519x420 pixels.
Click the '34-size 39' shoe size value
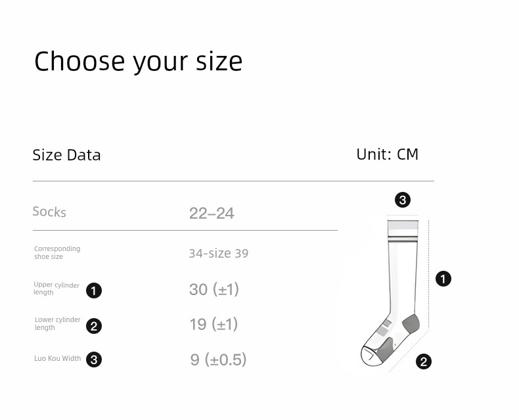click(219, 254)
